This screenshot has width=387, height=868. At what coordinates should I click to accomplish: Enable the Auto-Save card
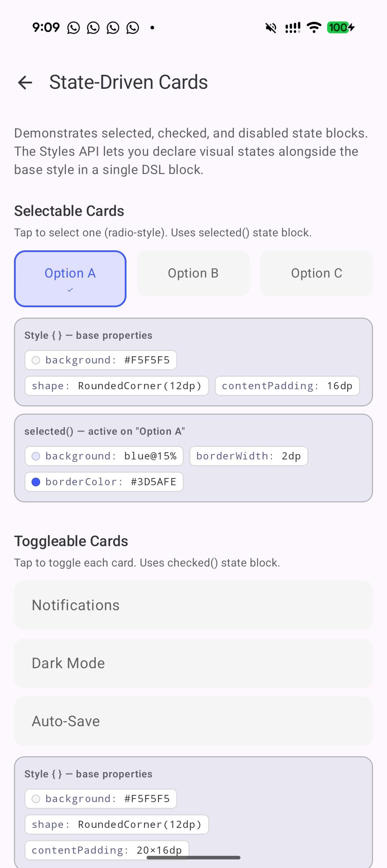click(193, 721)
